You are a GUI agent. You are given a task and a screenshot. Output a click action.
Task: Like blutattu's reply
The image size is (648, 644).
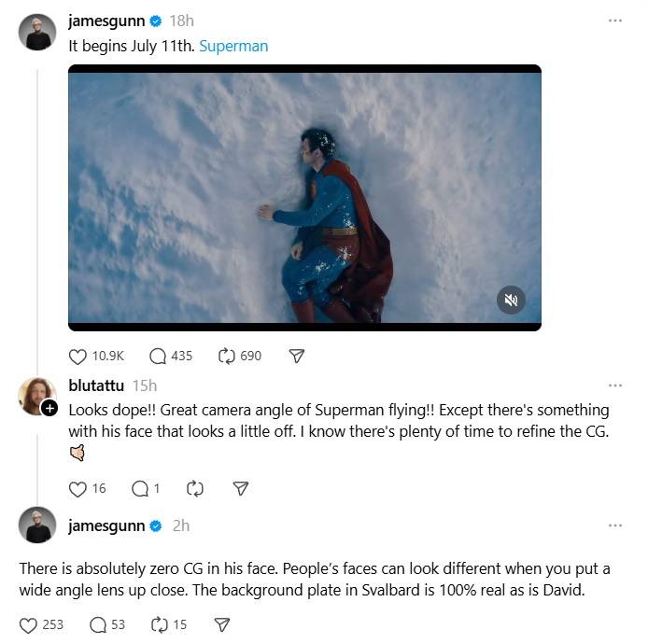coord(78,488)
